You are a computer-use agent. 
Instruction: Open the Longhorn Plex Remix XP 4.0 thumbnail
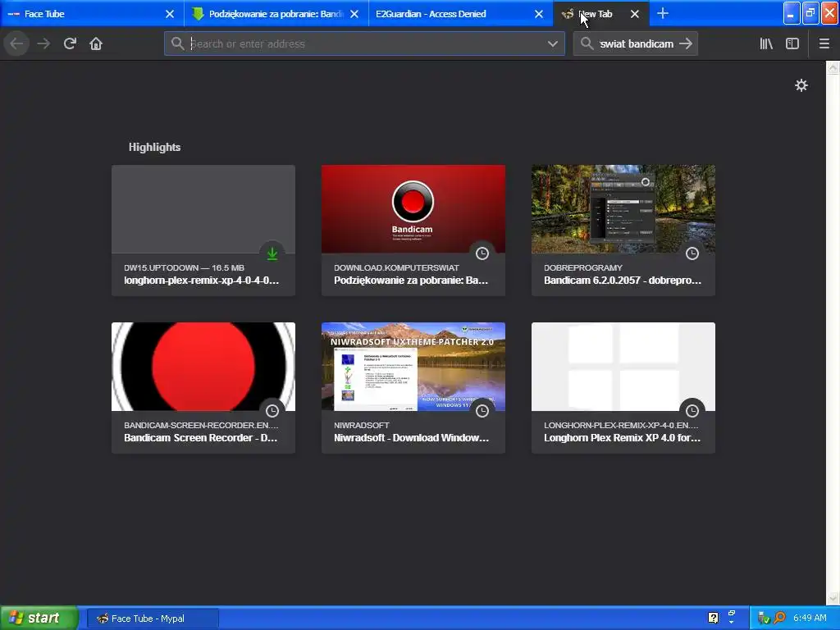tap(623, 367)
